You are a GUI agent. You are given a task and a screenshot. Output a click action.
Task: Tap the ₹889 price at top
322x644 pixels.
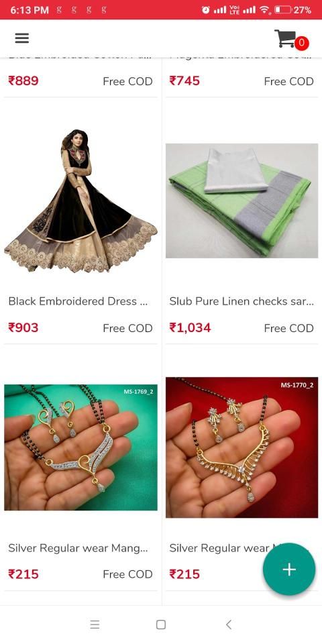(x=23, y=80)
